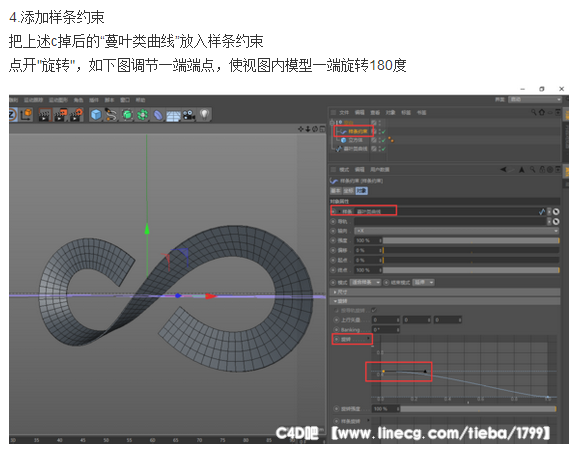Click the rail field object picker icon

coord(556,222)
